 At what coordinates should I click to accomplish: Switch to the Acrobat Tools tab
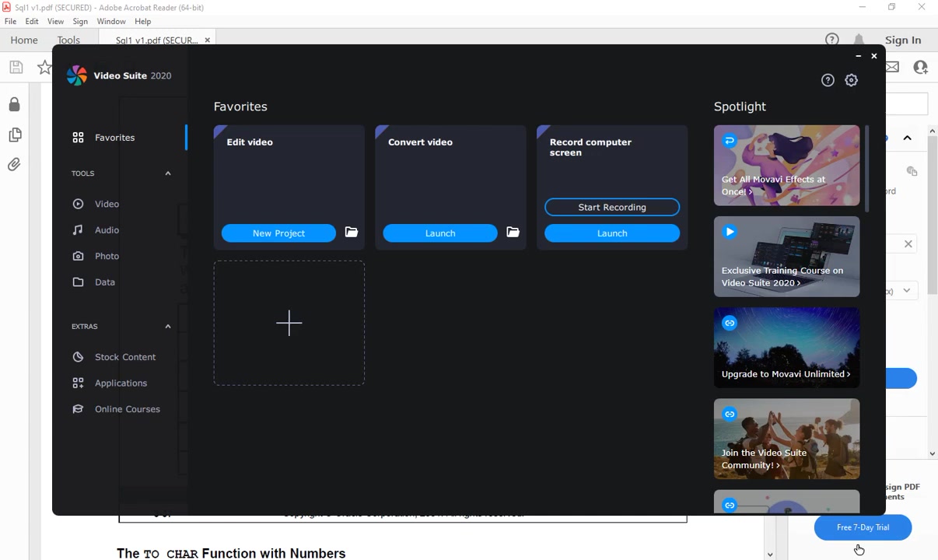pos(68,40)
